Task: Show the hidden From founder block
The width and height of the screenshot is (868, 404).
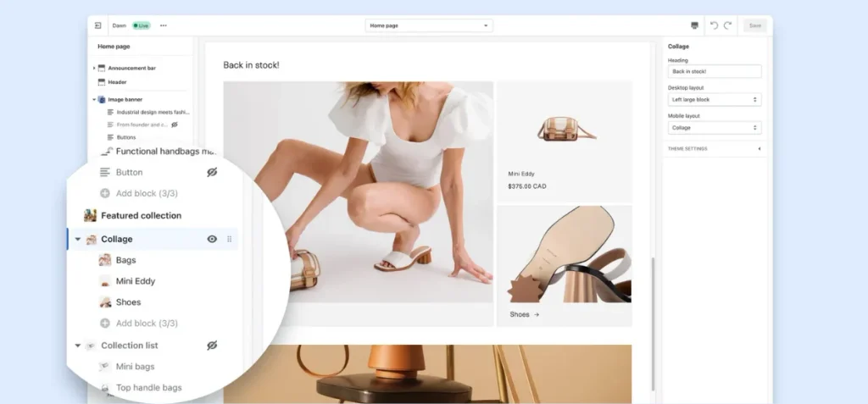Action: pos(175,125)
